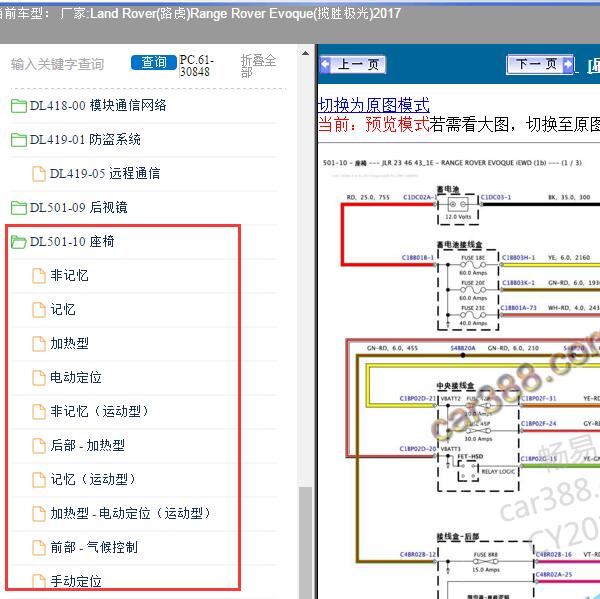Click the 前部 - 气候控制 document icon
The height and width of the screenshot is (599, 600).
38,547
